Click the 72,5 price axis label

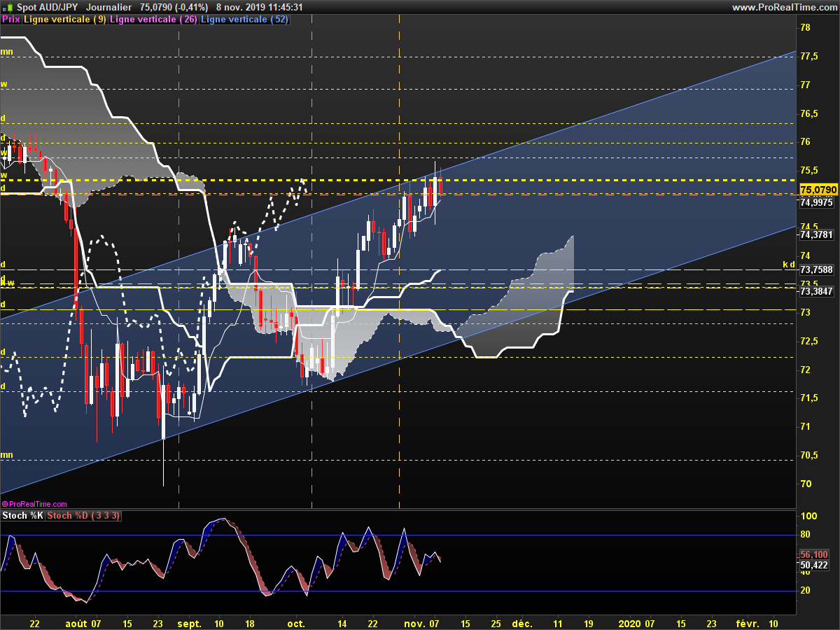click(808, 341)
